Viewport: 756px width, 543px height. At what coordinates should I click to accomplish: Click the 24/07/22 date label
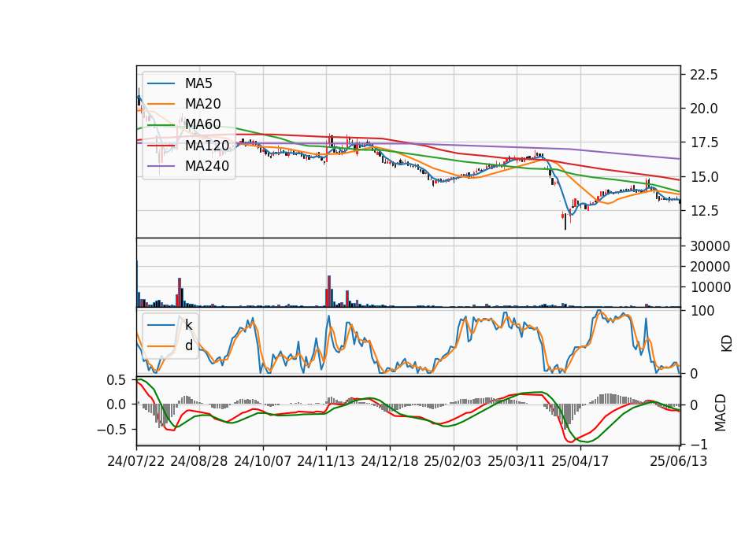136,461
